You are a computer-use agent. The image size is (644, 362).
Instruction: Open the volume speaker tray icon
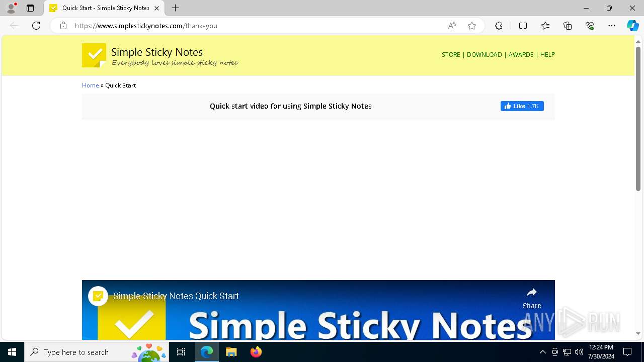[579, 352]
